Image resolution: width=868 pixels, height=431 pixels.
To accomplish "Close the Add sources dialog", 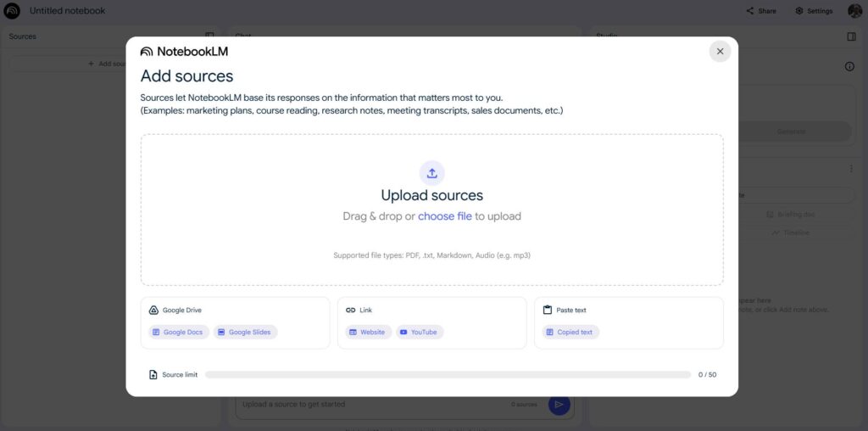I will tap(720, 52).
